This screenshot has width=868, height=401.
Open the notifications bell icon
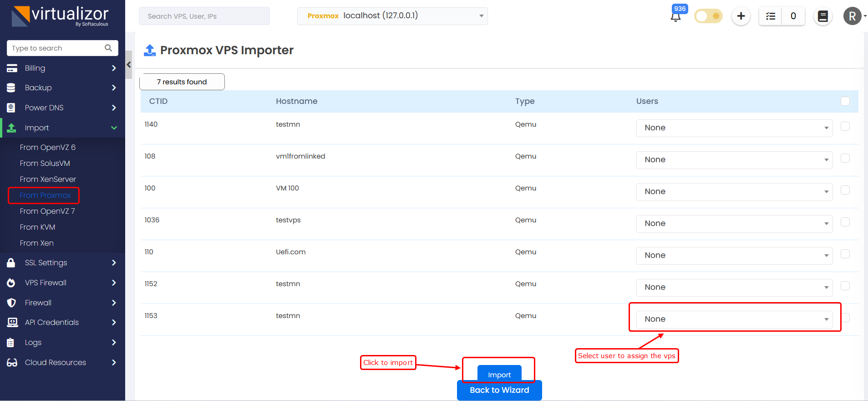676,17
